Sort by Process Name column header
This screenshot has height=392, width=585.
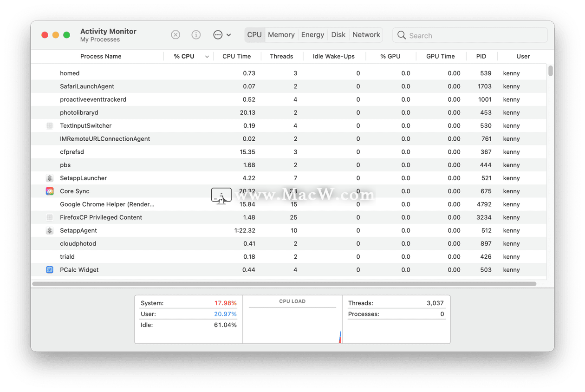click(x=101, y=57)
